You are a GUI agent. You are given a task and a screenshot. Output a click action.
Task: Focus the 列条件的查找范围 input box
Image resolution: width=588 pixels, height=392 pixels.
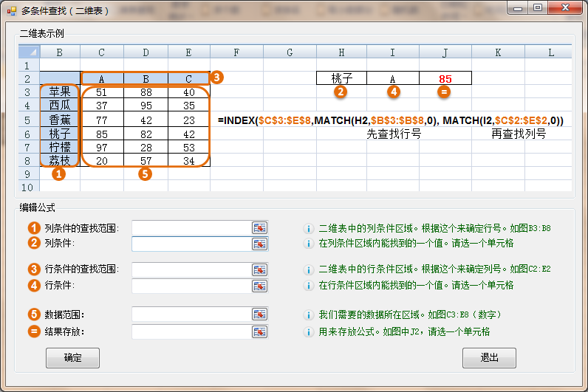point(191,228)
